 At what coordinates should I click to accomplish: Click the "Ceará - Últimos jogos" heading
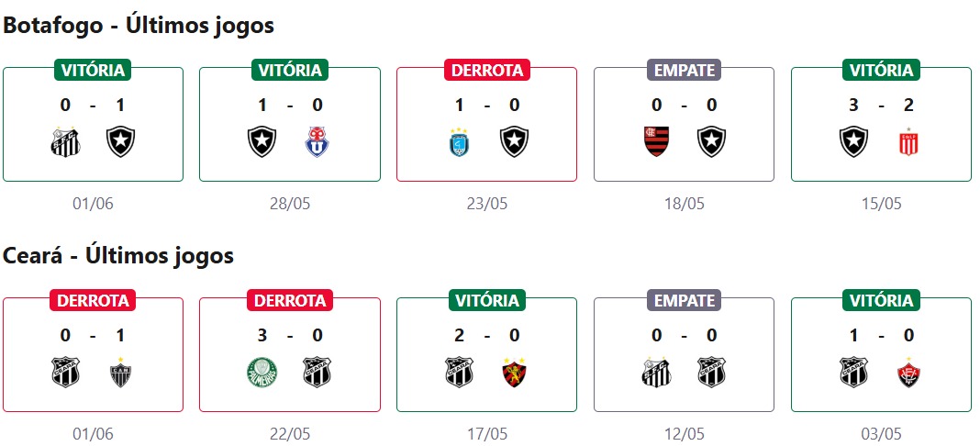tap(118, 256)
